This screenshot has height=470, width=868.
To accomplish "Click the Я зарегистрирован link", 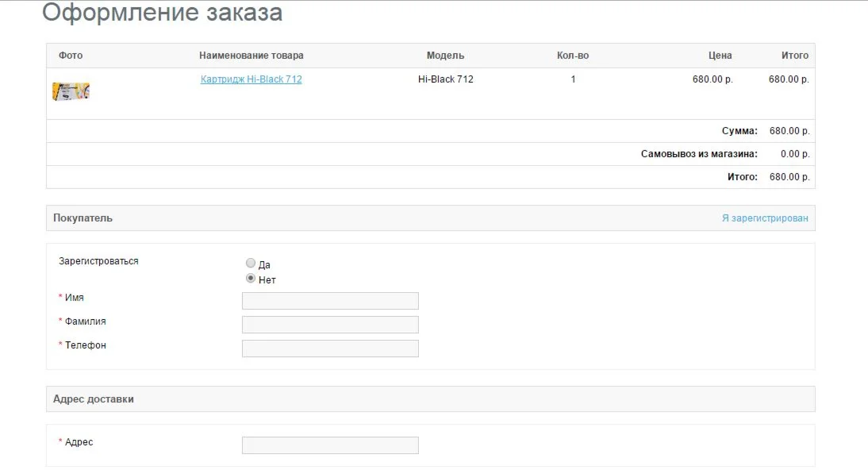I will (x=765, y=218).
